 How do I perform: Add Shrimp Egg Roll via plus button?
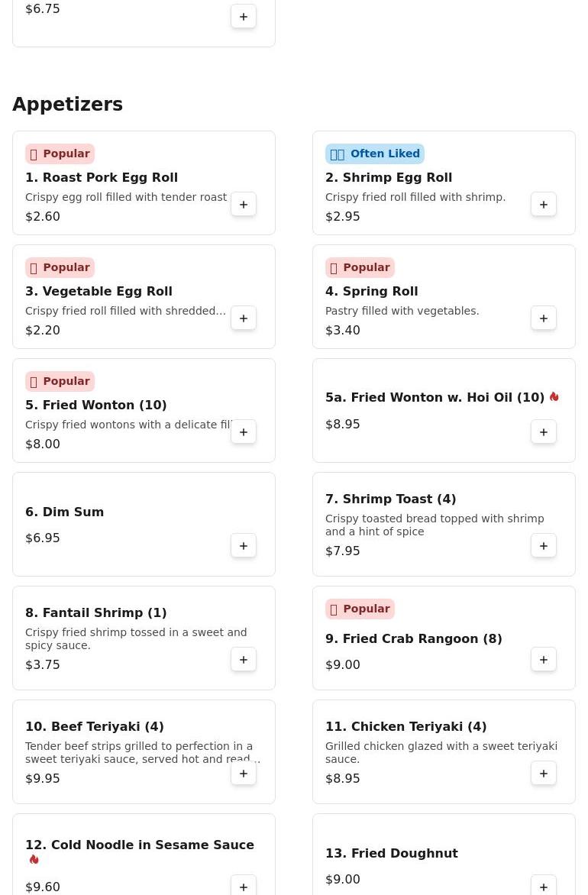tap(544, 205)
